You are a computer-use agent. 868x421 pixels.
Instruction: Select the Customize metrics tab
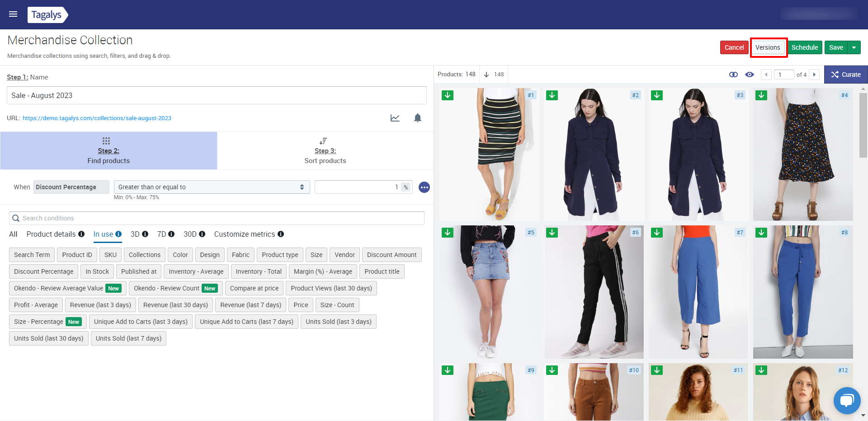click(245, 234)
